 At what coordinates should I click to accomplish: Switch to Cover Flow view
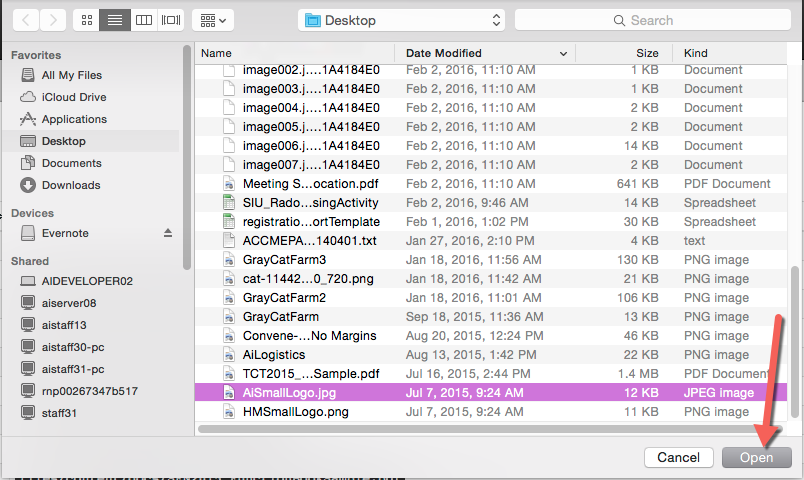click(171, 20)
